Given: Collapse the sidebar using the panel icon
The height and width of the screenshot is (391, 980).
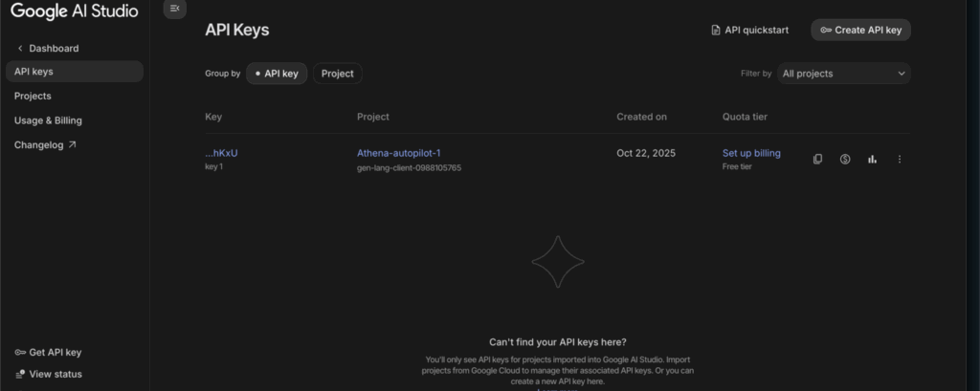Looking at the screenshot, I should point(174,9).
